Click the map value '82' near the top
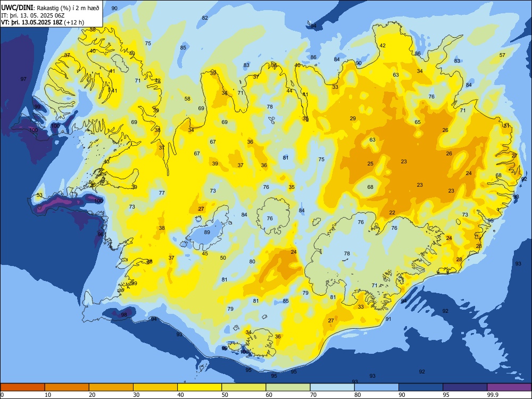This screenshot has height=399, width=532. coord(205,18)
